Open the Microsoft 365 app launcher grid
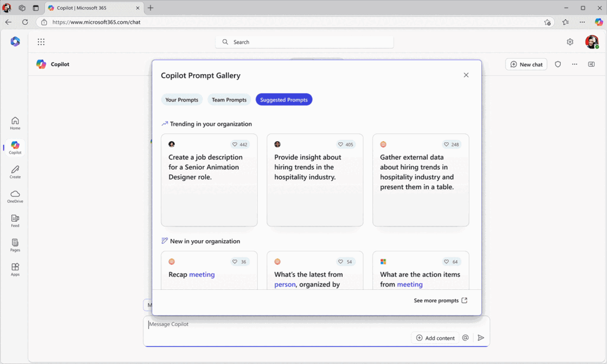The width and height of the screenshot is (607, 364). pos(41,41)
